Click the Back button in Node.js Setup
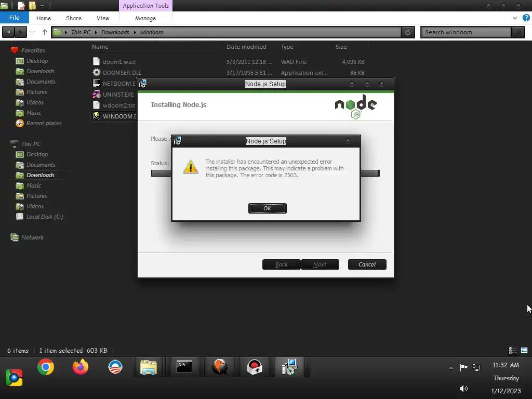 point(281,264)
